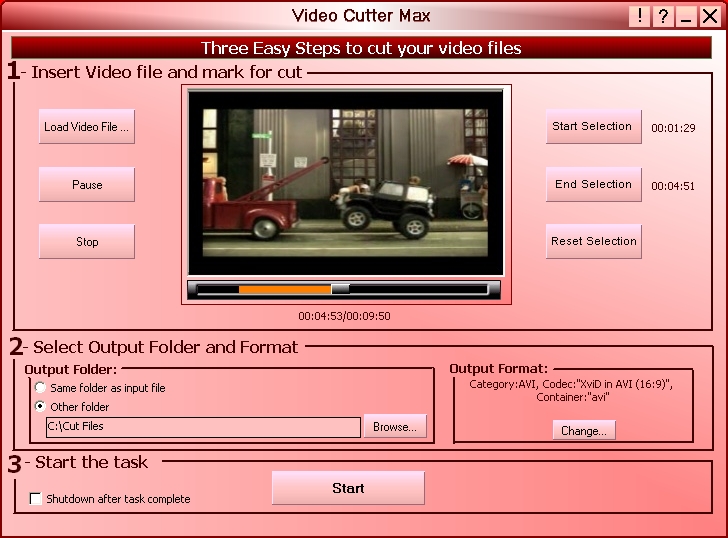Click the Three Easy Steps banner
The image size is (728, 538).
361,48
